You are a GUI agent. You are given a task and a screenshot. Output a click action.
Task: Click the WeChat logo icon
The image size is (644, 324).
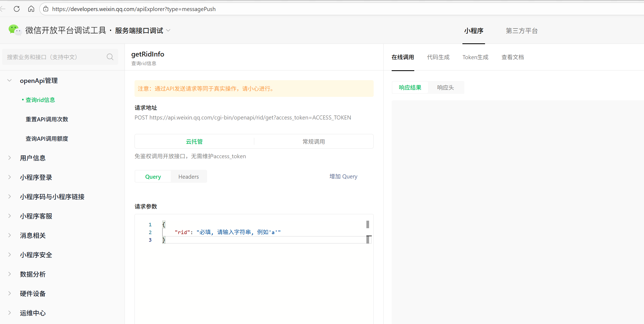15,30
